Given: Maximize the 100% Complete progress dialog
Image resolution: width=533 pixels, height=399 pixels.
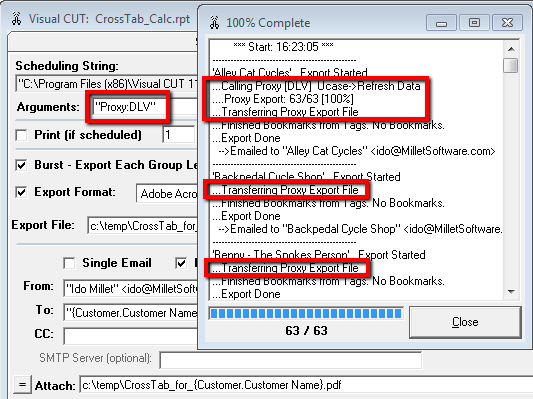Looking at the screenshot, I should tap(474, 23).
